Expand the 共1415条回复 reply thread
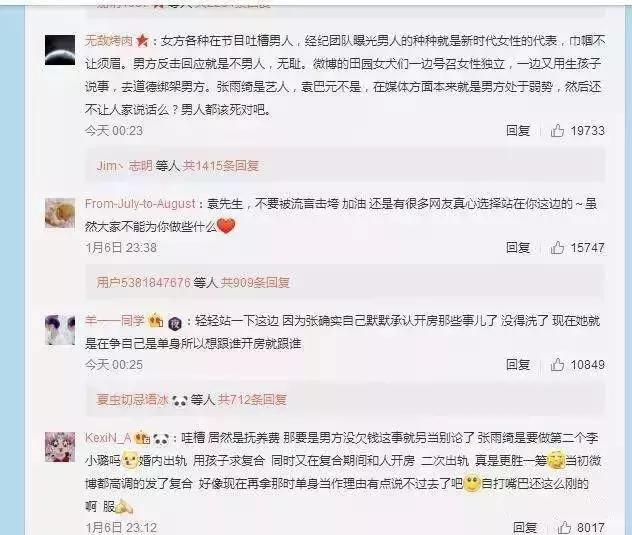Screen dimensions: 632x535 pos(221,166)
